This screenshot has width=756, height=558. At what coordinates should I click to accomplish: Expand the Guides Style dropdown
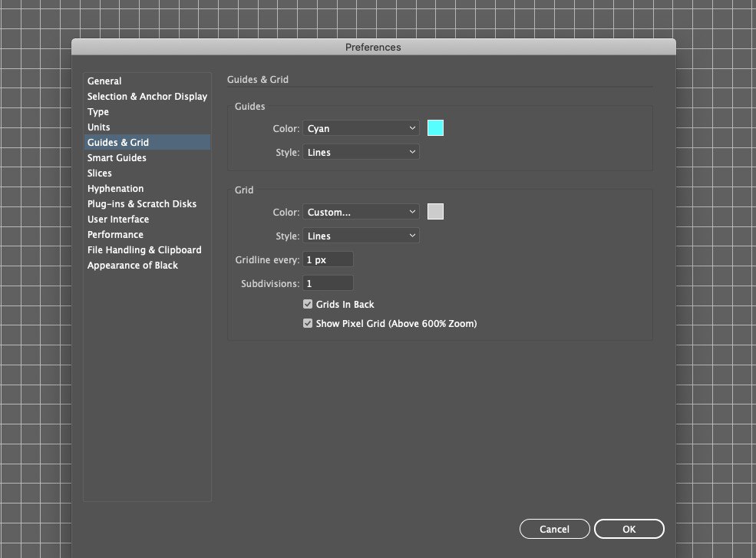pyautogui.click(x=361, y=152)
